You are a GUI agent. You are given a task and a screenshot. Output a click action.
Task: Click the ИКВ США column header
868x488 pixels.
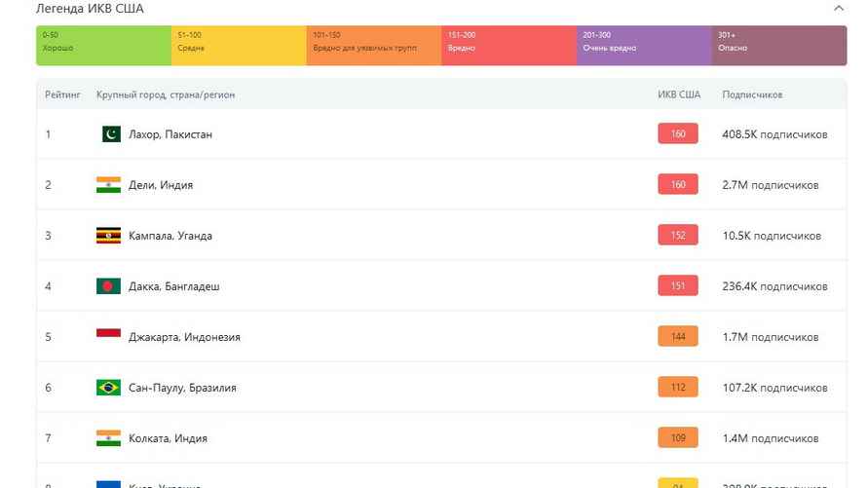click(679, 94)
